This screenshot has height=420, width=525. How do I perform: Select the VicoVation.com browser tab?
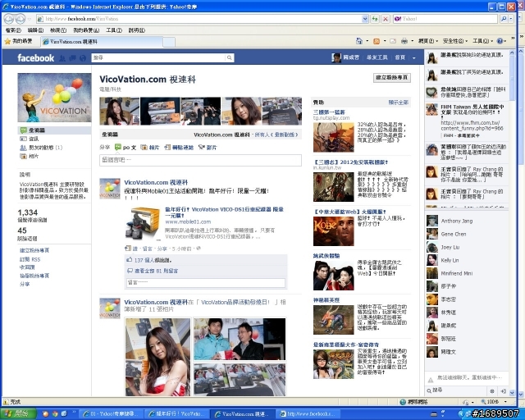tap(102, 42)
